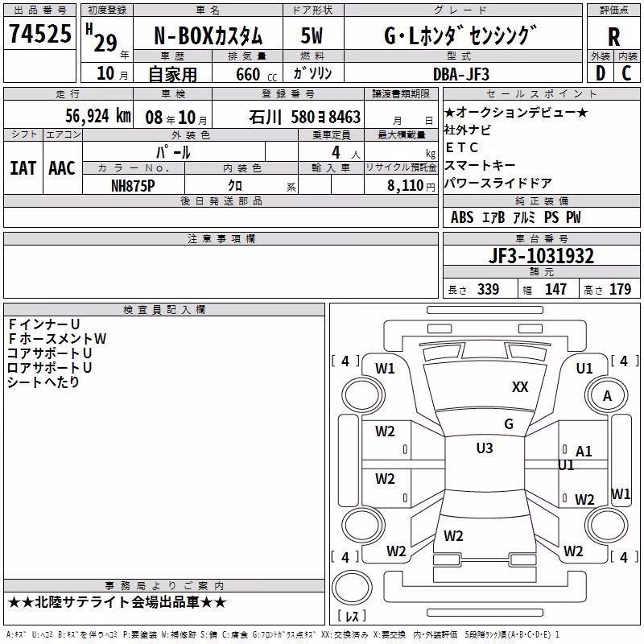Click the inspector note シートへたり
The width and height of the screenshot is (644, 644).
coord(43,382)
